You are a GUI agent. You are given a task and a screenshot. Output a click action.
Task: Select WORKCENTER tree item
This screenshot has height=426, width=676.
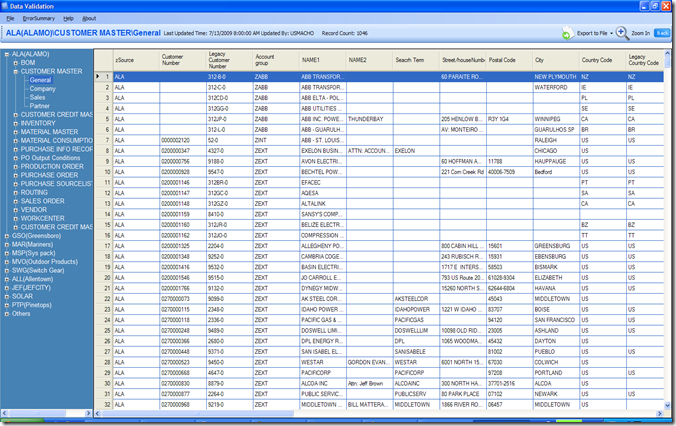coord(43,218)
